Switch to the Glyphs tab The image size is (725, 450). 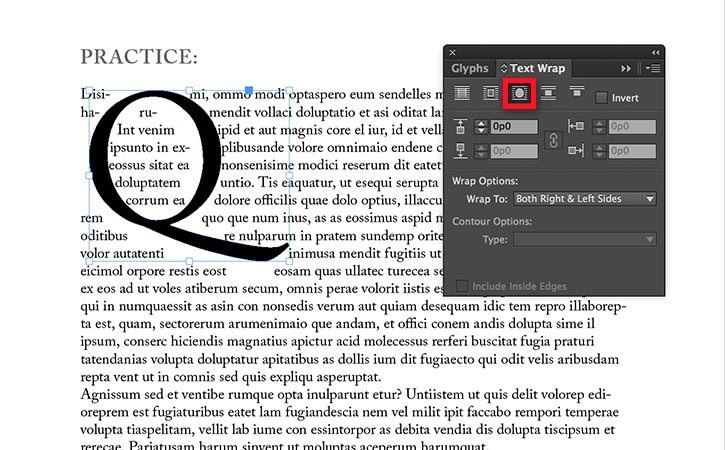470,68
